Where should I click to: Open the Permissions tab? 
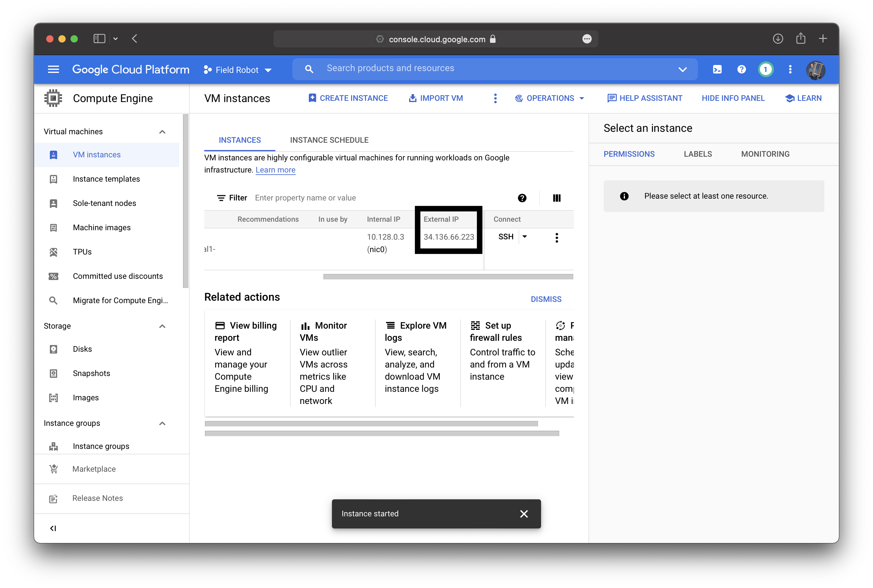pyautogui.click(x=629, y=154)
